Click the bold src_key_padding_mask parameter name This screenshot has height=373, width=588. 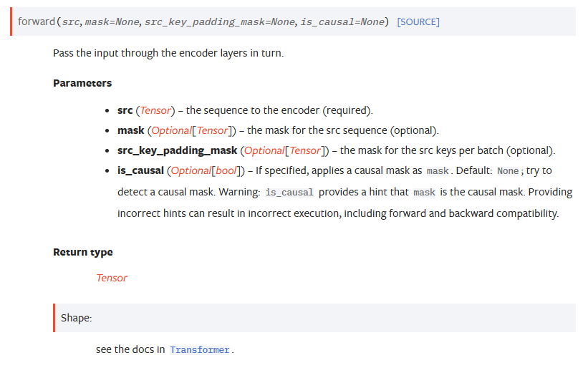(x=177, y=150)
